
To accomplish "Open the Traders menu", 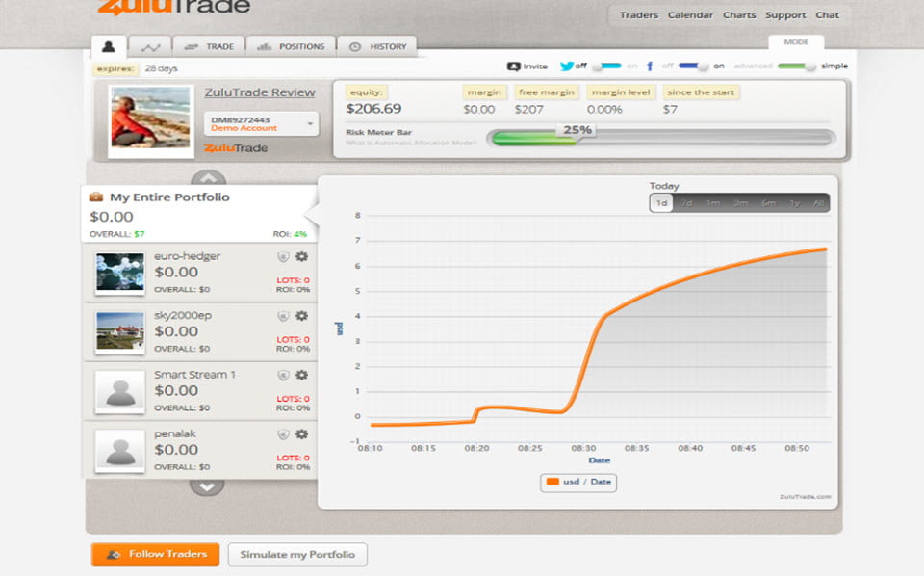I will (638, 15).
